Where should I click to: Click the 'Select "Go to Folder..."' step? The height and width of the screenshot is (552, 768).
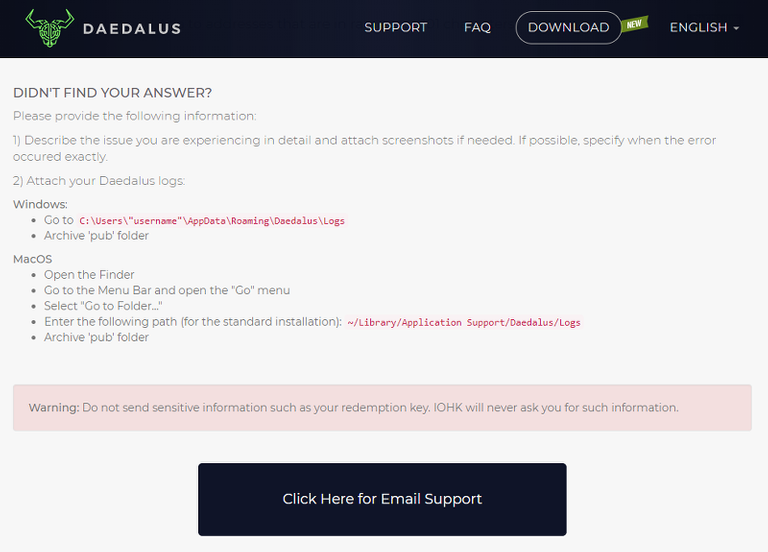pos(103,306)
